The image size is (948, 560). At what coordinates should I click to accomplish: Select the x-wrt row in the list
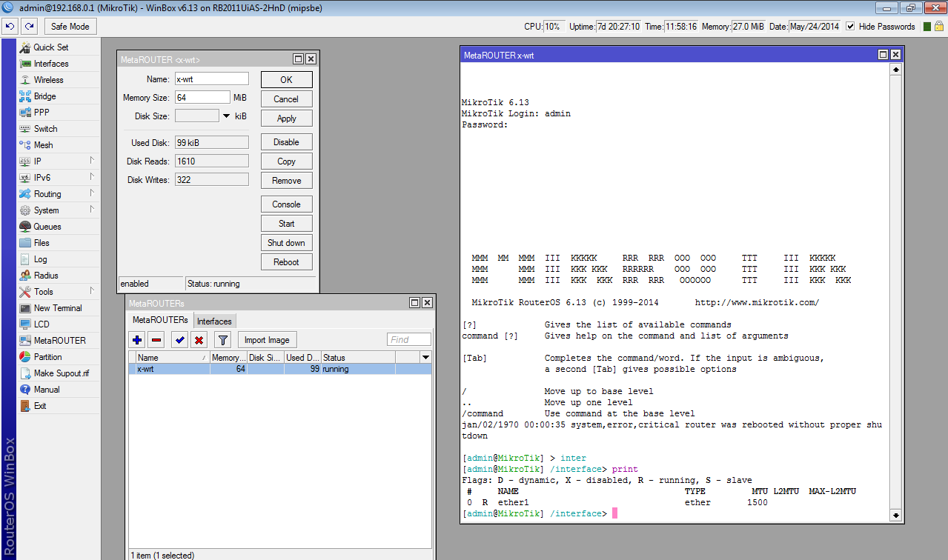pos(280,369)
